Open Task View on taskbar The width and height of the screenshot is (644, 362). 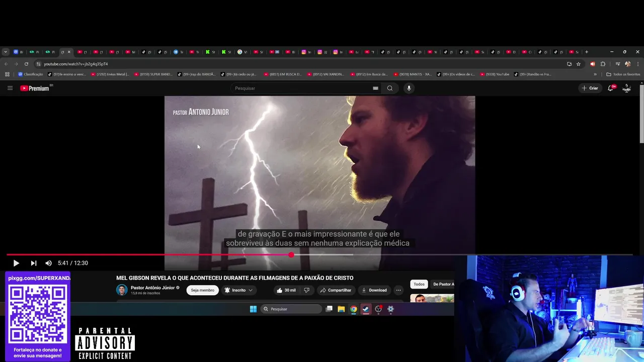(x=329, y=309)
